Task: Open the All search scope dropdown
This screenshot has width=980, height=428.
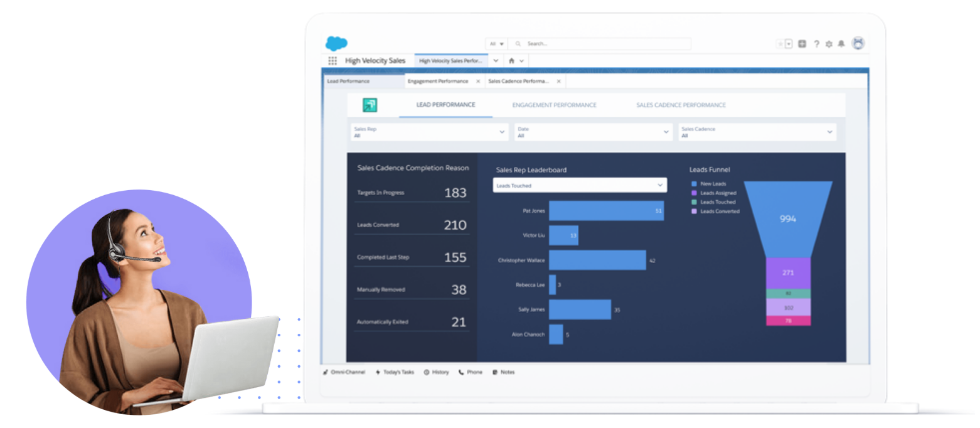Action: tap(497, 44)
